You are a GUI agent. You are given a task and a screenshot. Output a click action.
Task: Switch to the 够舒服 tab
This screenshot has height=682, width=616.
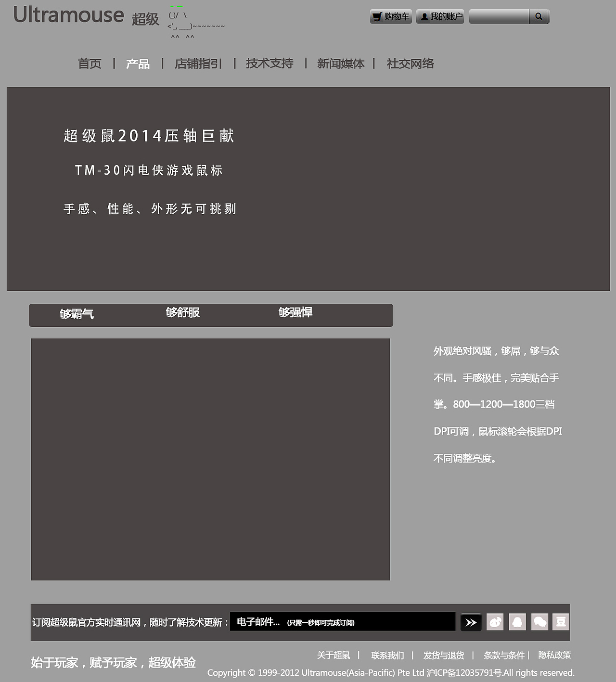tap(182, 313)
